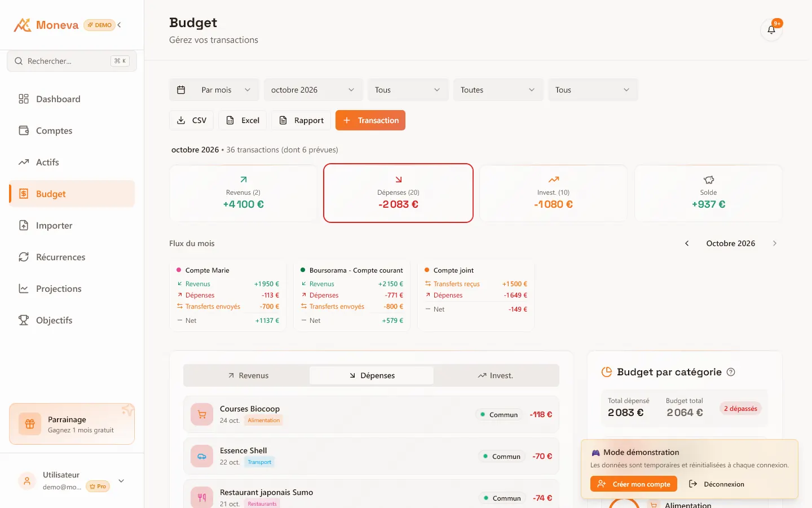Viewport: 812px width, 508px height.
Task: Open Comptes in sidebar
Action: tap(72, 130)
